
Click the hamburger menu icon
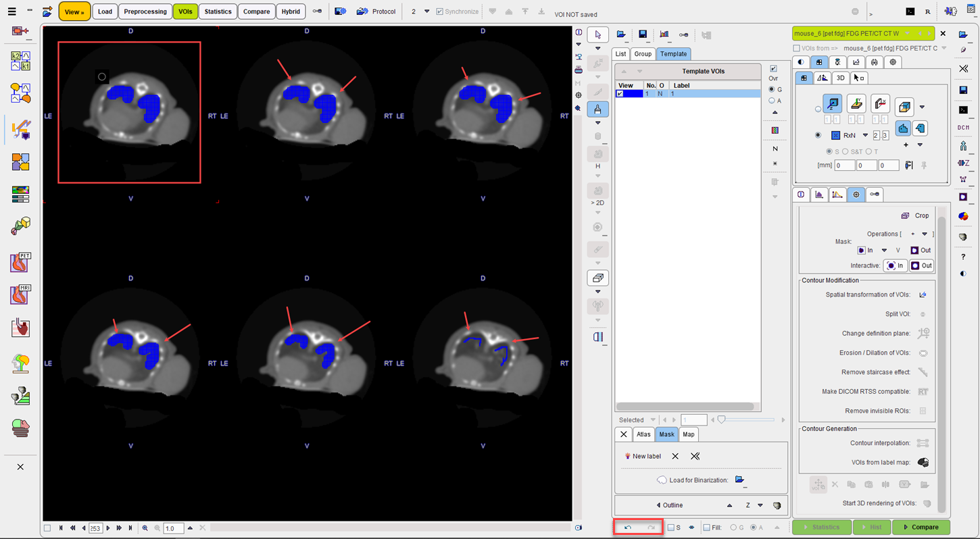coord(11,11)
